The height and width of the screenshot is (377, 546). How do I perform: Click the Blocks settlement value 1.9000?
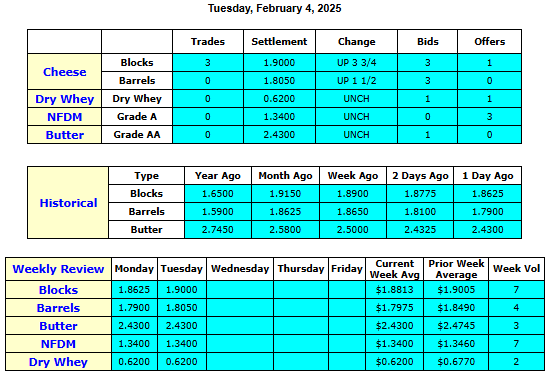(x=279, y=63)
